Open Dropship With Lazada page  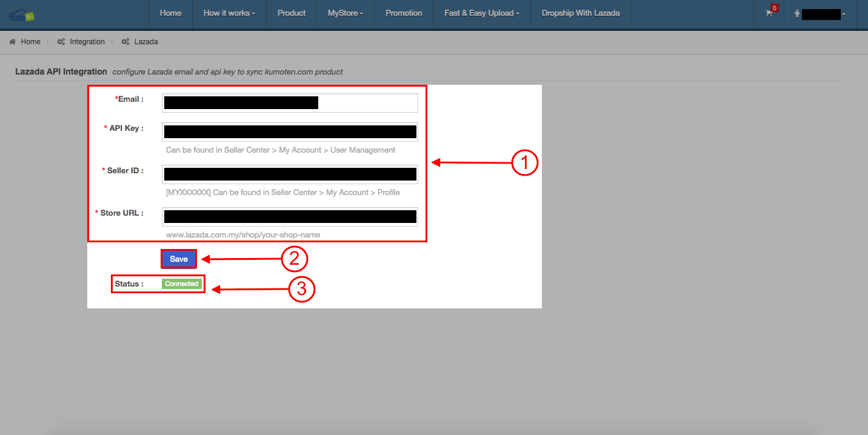(581, 13)
